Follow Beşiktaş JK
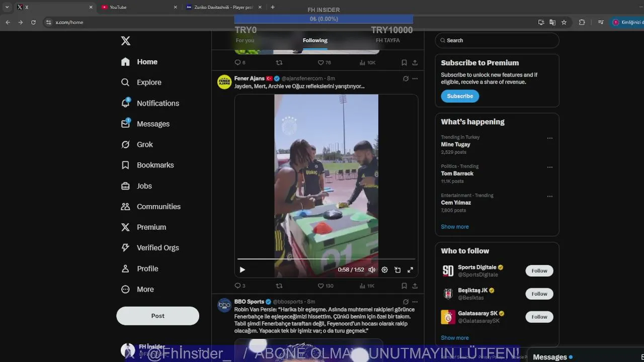Viewport: 644px width, 362px height. point(539,294)
